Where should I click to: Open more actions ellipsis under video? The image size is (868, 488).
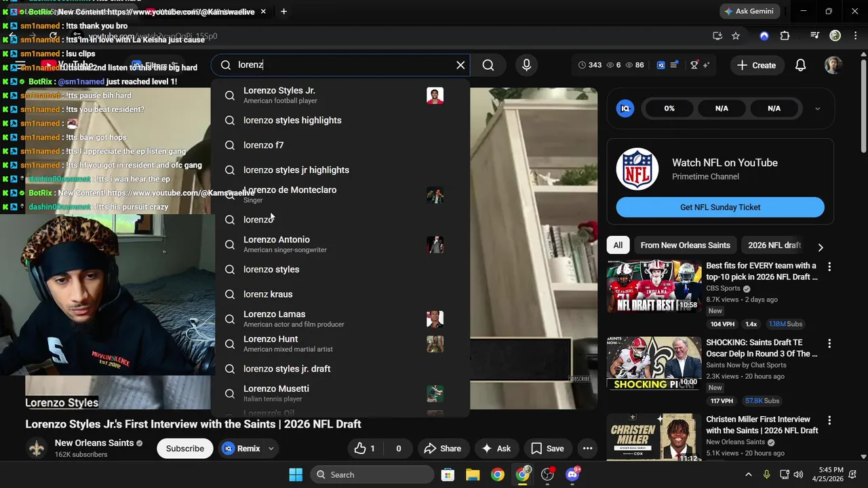(587, 449)
